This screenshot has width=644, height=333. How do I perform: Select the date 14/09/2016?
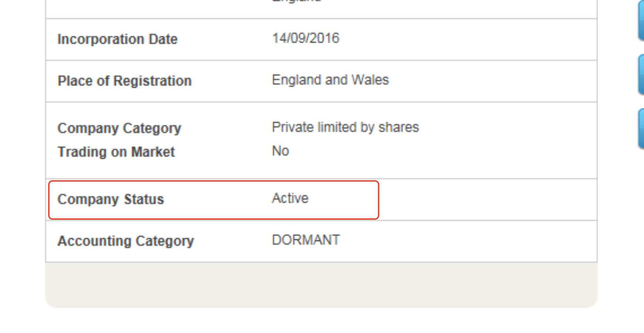pyautogui.click(x=305, y=38)
